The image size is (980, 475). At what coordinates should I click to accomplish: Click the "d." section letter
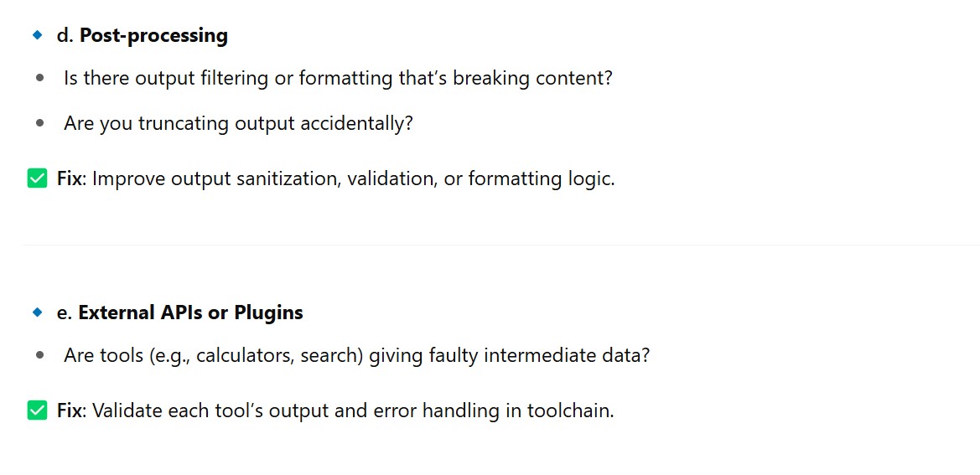tap(65, 35)
